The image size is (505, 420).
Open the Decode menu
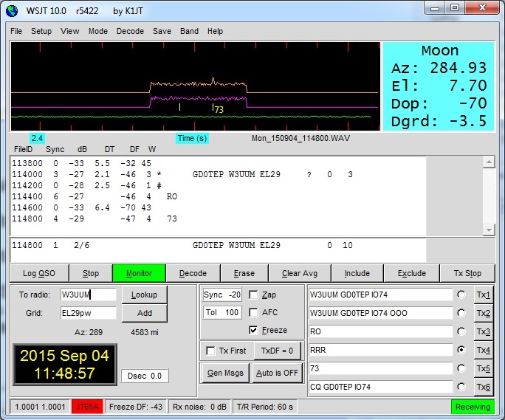coord(130,32)
